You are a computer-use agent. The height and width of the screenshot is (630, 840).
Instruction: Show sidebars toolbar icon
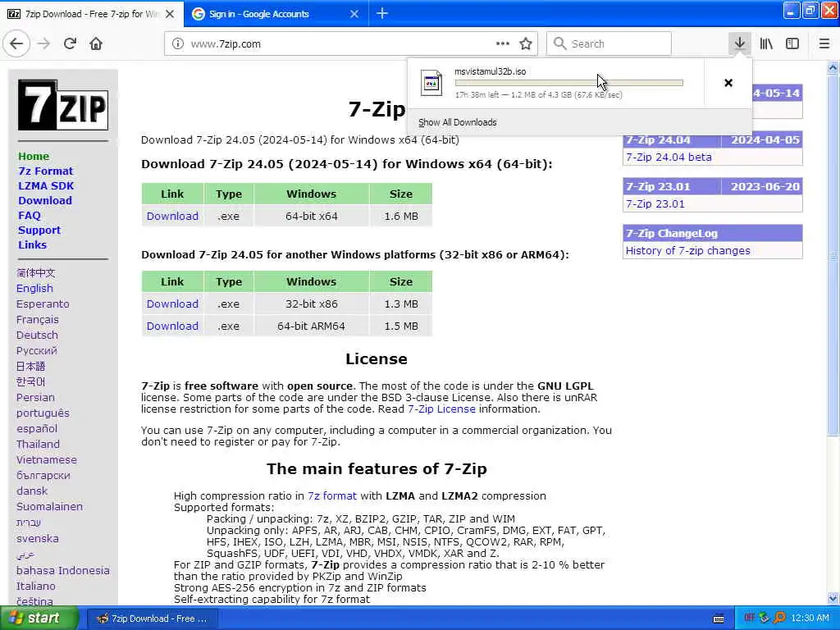click(792, 44)
